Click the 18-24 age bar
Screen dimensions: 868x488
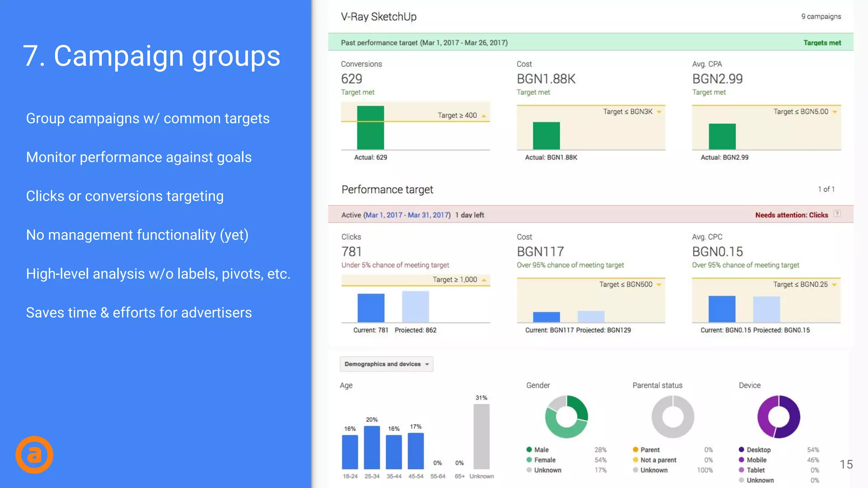coord(350,452)
